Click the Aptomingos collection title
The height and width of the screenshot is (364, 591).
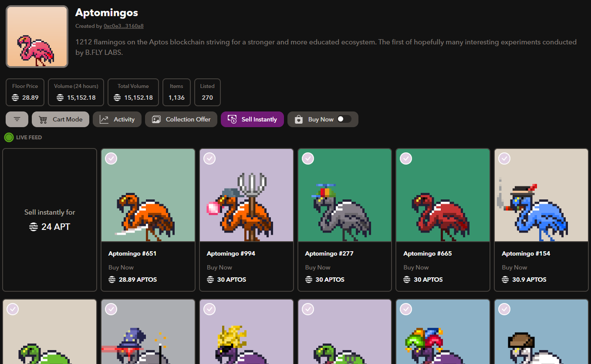107,12
